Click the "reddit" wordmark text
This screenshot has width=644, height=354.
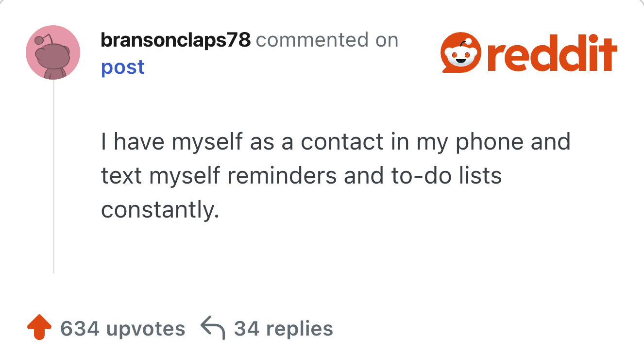tap(552, 53)
